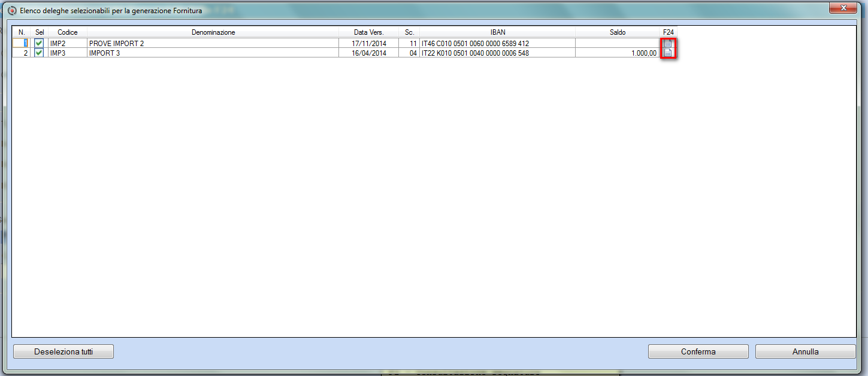Click the empty Saldo cell for IMP2

pyautogui.click(x=618, y=44)
